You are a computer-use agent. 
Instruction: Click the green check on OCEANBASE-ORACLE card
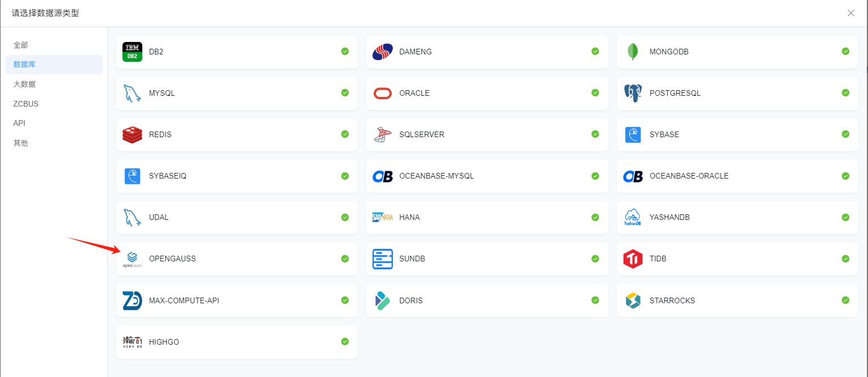pyautogui.click(x=845, y=176)
